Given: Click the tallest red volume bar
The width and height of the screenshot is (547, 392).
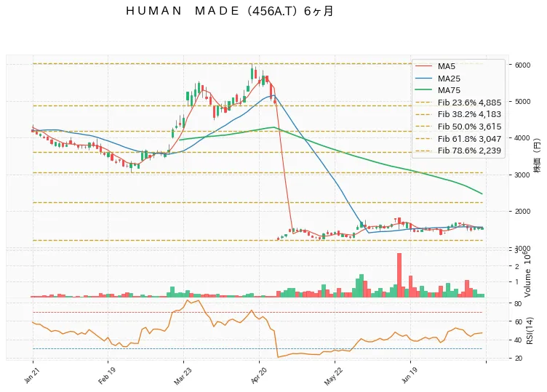Looking at the screenshot, I should (399, 275).
